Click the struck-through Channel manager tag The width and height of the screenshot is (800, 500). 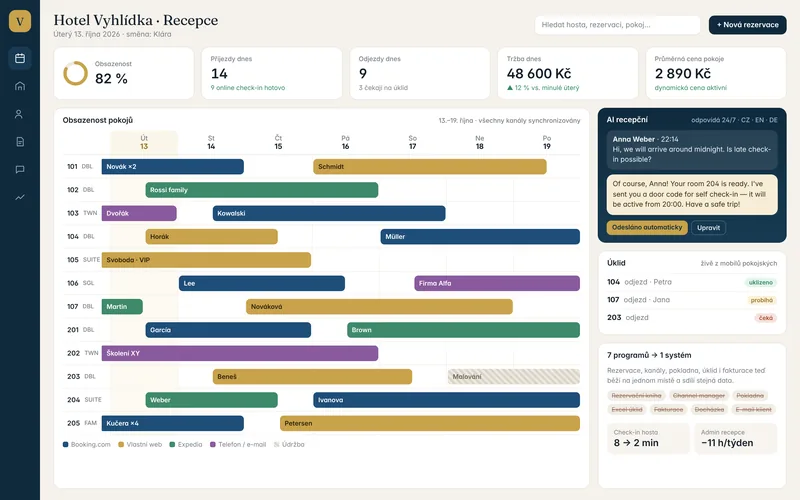coord(699,395)
